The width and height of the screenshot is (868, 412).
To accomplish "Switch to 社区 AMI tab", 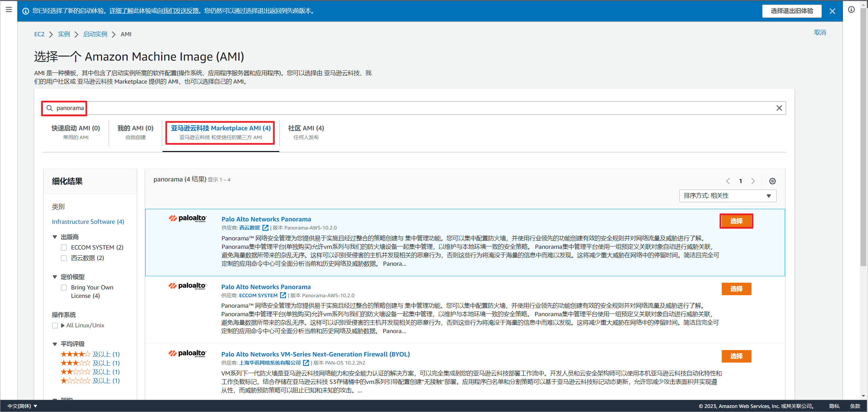I will (x=306, y=132).
